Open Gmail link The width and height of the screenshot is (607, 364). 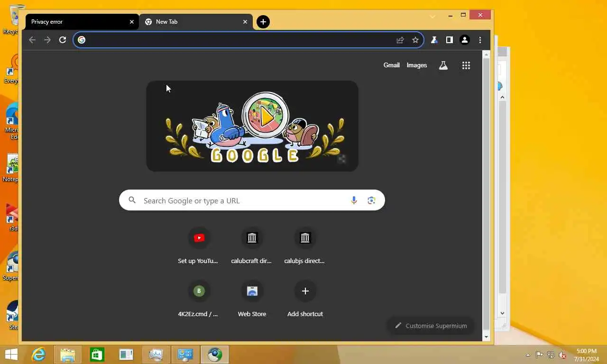(392, 65)
